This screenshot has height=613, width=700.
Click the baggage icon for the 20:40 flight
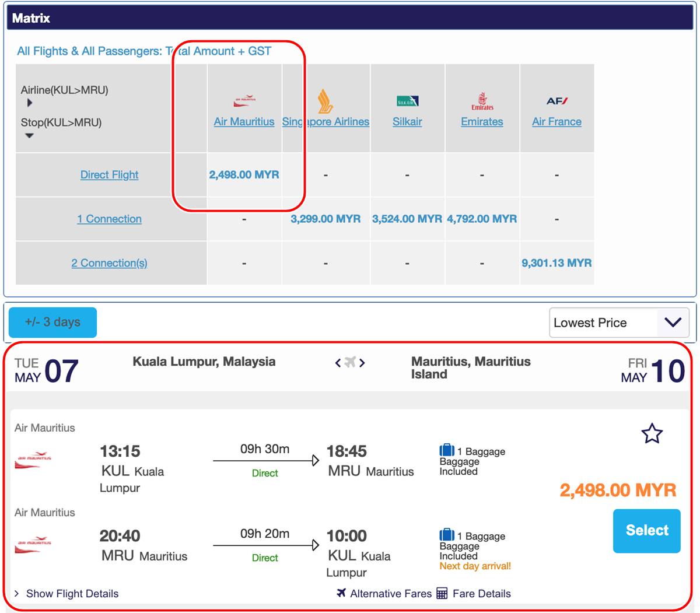[447, 535]
